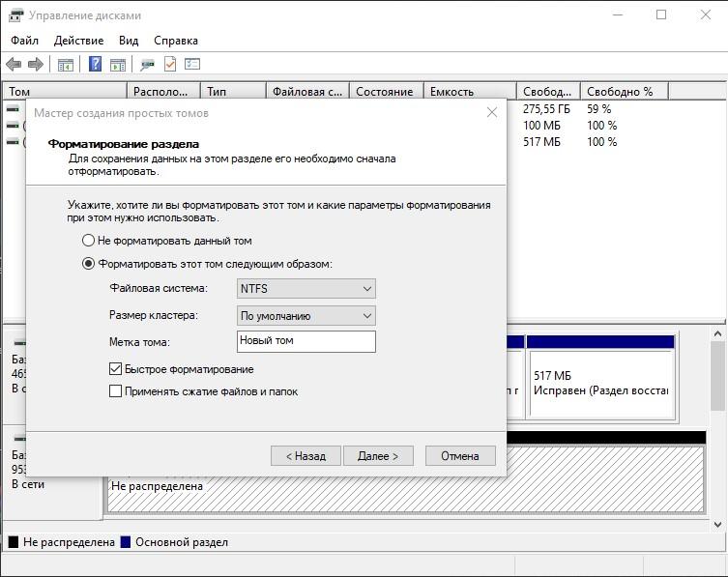
Task: Click the connect/refresh disk toolbar icon
Action: pos(148,64)
